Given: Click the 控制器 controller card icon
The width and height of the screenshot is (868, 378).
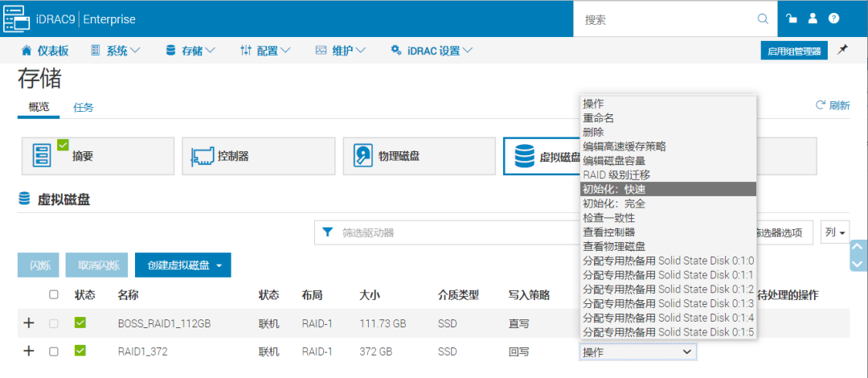Looking at the screenshot, I should [202, 157].
